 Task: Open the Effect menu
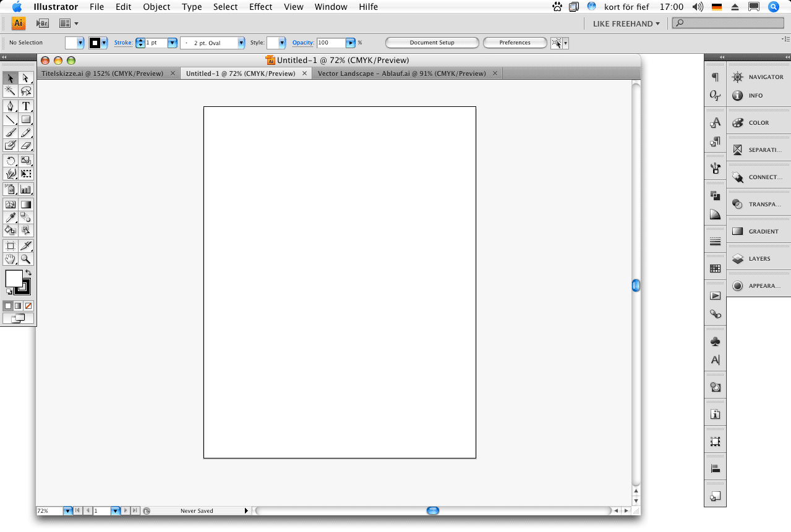point(260,7)
